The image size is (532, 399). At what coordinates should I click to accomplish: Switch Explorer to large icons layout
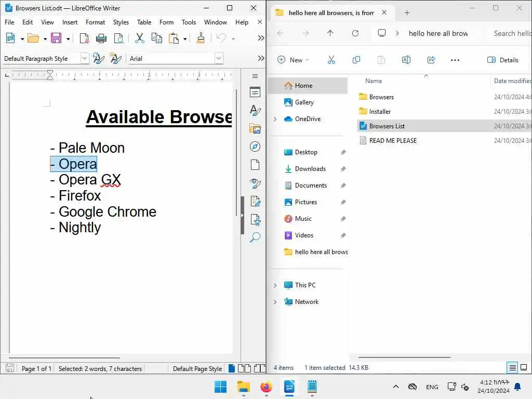[x=524, y=367]
